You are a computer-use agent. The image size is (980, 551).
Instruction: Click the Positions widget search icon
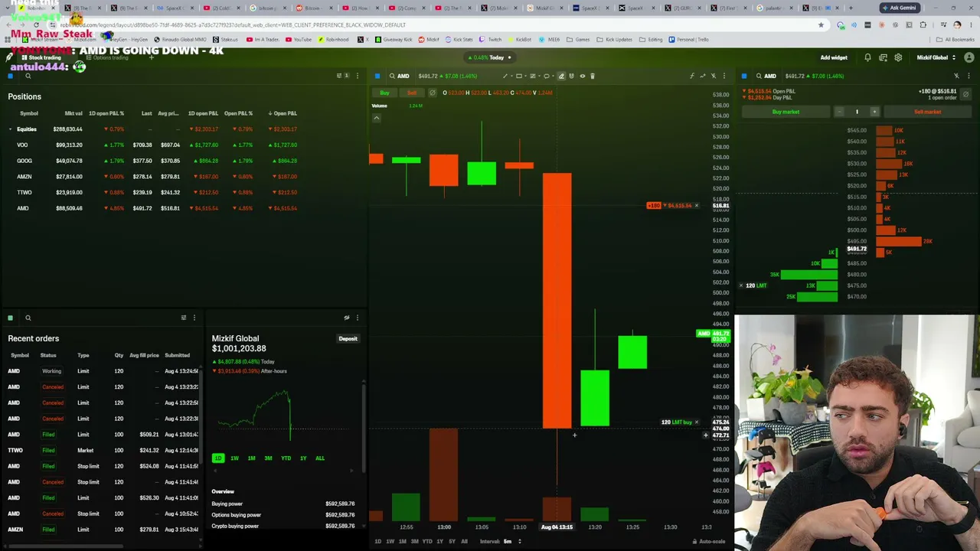coord(28,76)
